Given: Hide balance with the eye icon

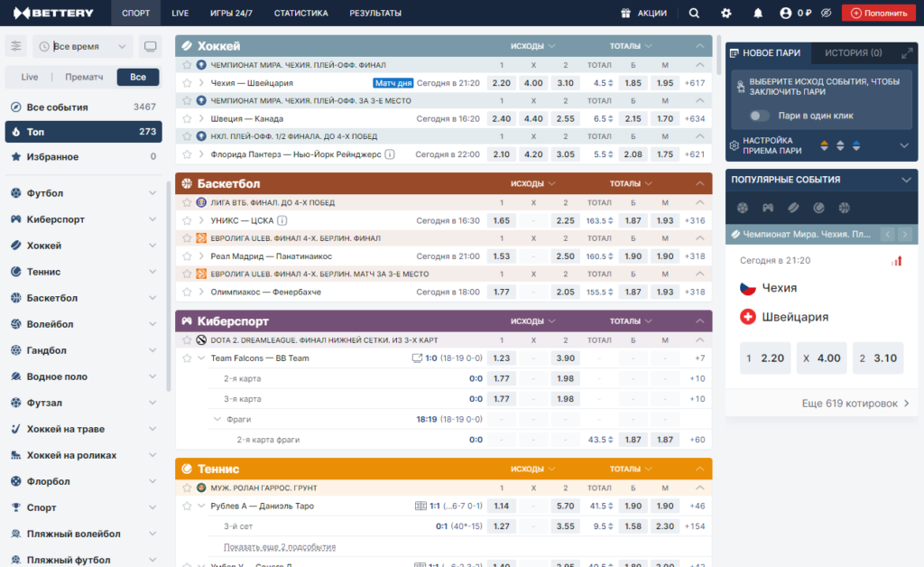Looking at the screenshot, I should click(827, 13).
